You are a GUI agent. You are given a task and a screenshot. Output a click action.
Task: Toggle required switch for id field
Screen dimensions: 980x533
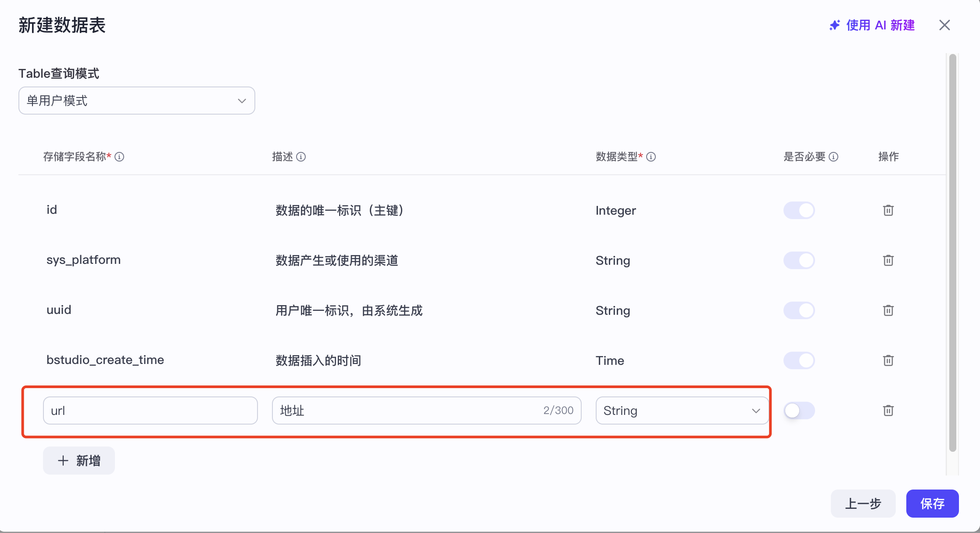799,210
